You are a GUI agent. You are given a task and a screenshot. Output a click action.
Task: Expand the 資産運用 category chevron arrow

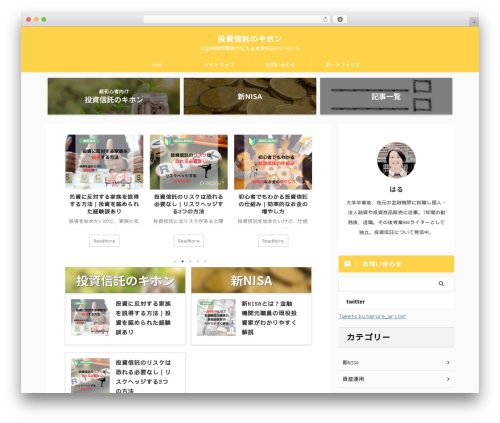pos(448,379)
